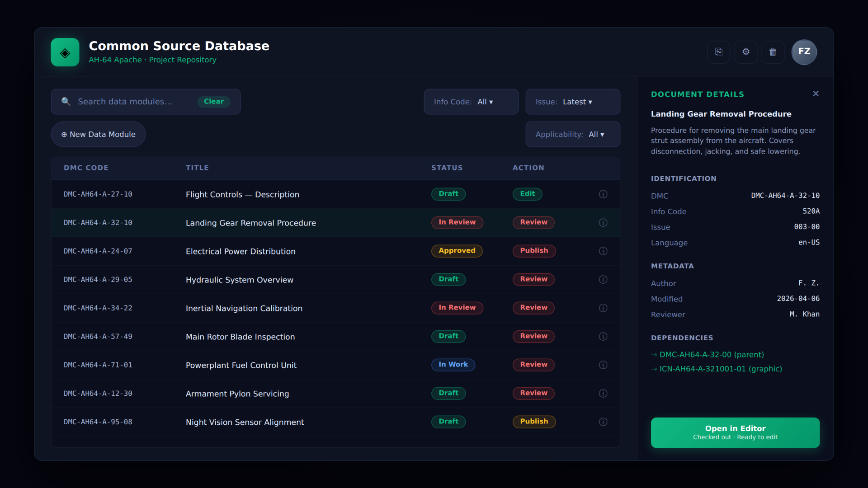This screenshot has width=868, height=488.
Task: Click the STATUS column header
Action: (447, 168)
